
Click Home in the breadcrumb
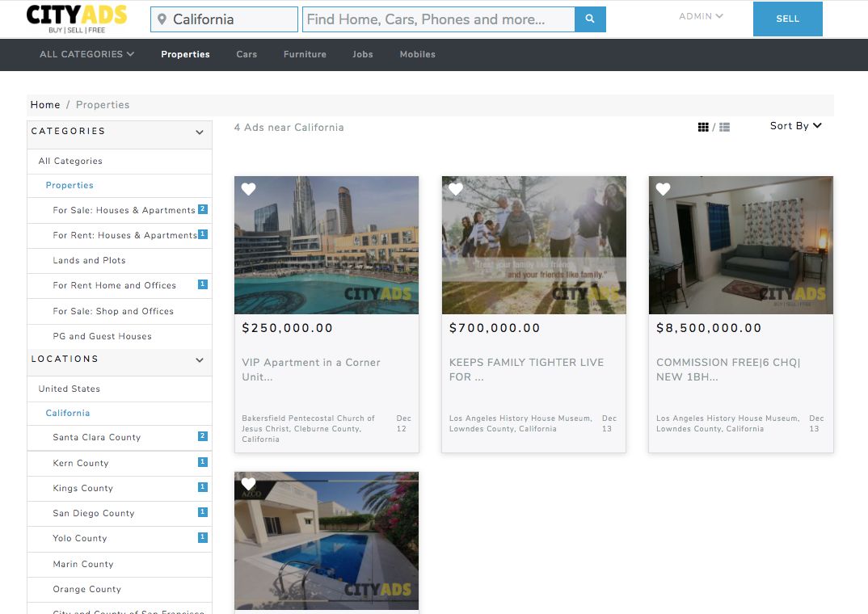pyautogui.click(x=45, y=105)
